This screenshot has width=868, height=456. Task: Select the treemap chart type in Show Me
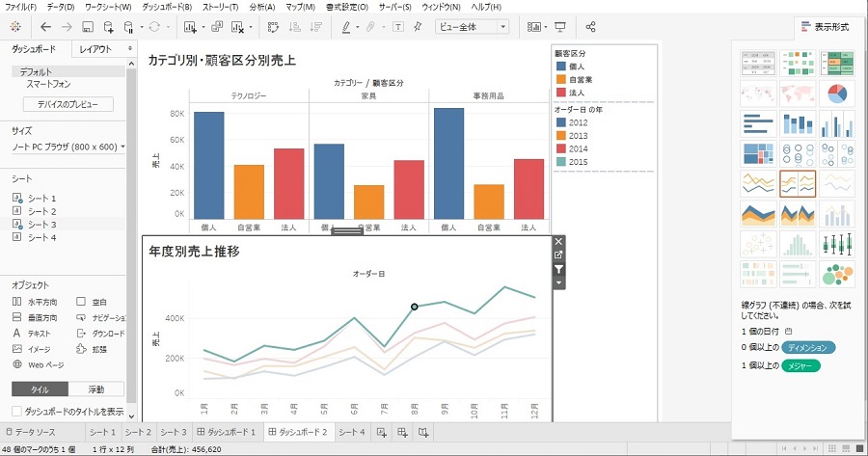pyautogui.click(x=758, y=154)
